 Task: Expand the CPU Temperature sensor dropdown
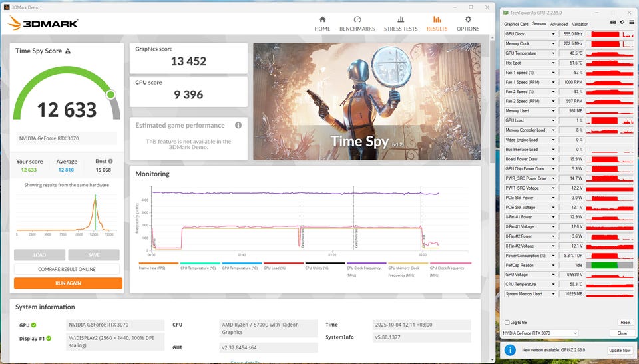click(x=553, y=284)
